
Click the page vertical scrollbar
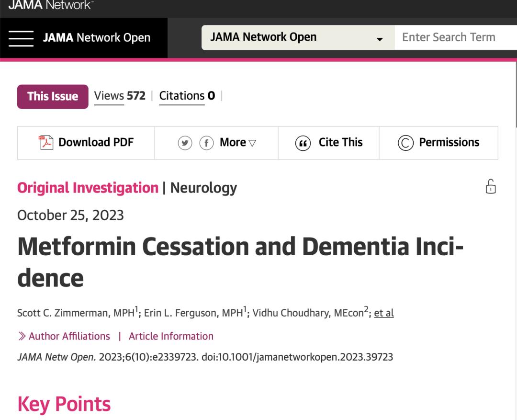[516, 94]
